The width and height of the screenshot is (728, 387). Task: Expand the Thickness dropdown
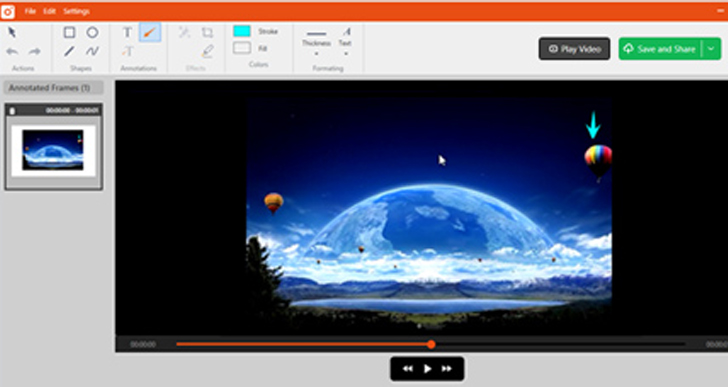(x=317, y=43)
